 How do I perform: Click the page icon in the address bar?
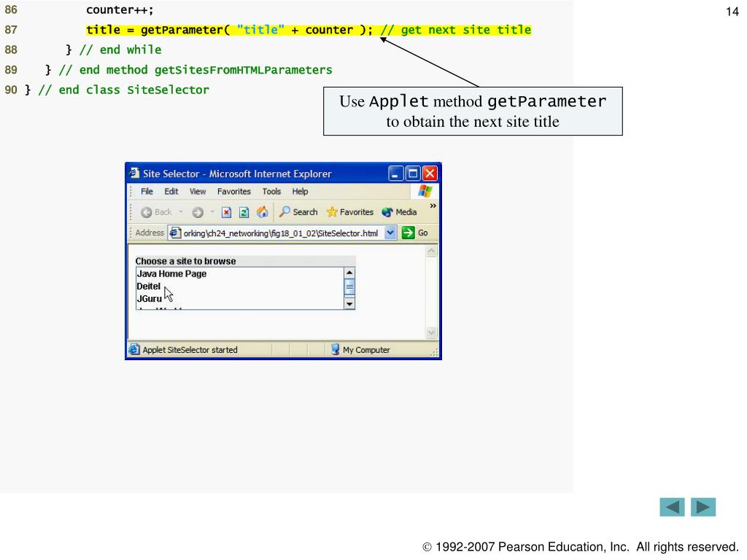(x=175, y=233)
